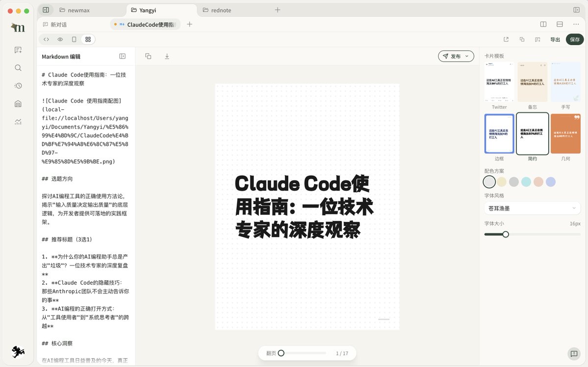The image size is (588, 367).
Task: Add comment via chat-plus icon near 导出
Action: click(x=538, y=40)
